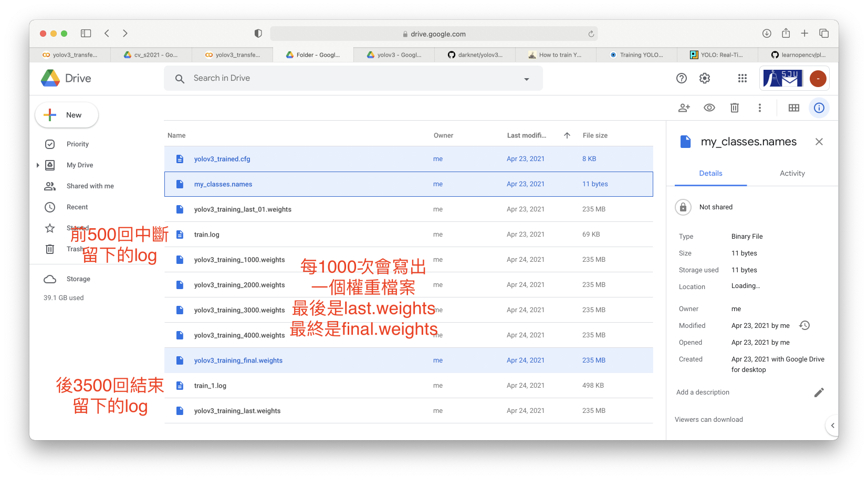Click the drive.google.com address bar
868x479 pixels.
click(434, 34)
